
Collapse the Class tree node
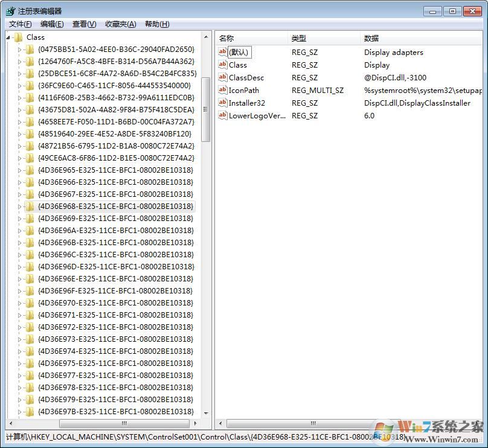click(x=8, y=37)
